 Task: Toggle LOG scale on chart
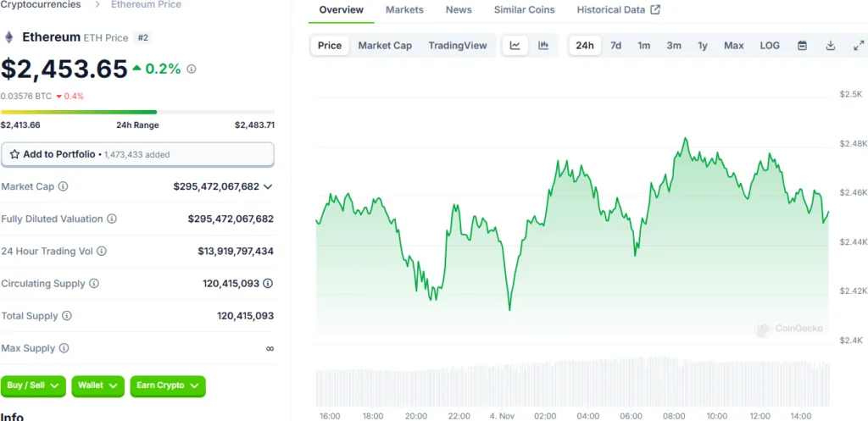tap(770, 46)
